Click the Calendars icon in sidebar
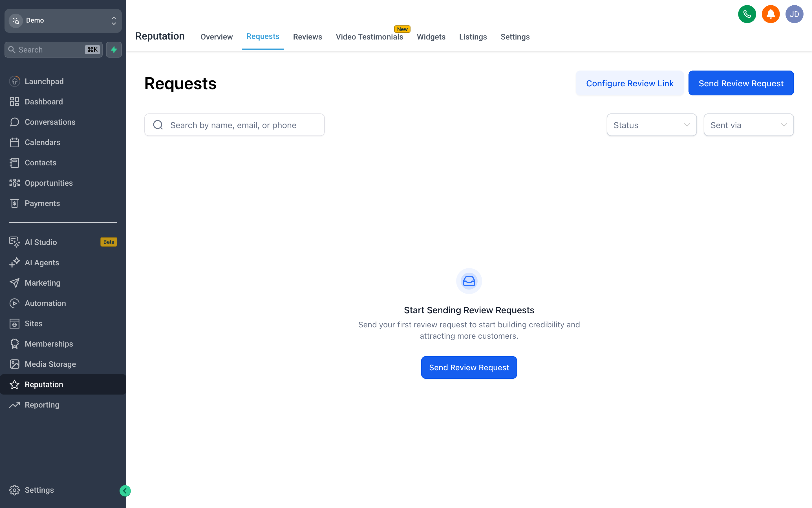 14,143
